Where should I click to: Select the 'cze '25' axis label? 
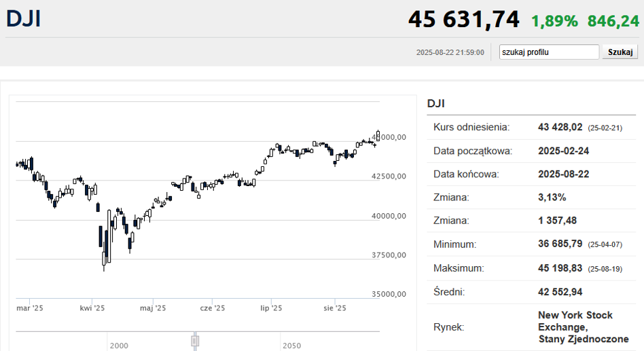[x=213, y=308]
